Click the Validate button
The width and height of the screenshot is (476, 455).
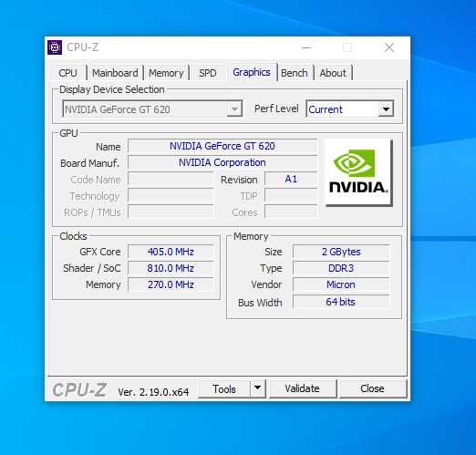[303, 388]
